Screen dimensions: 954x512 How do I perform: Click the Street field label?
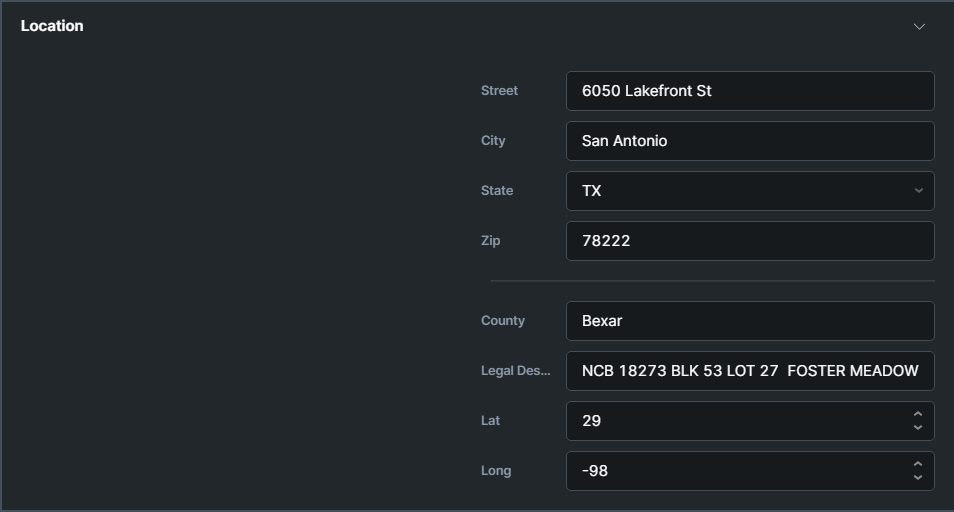499,91
